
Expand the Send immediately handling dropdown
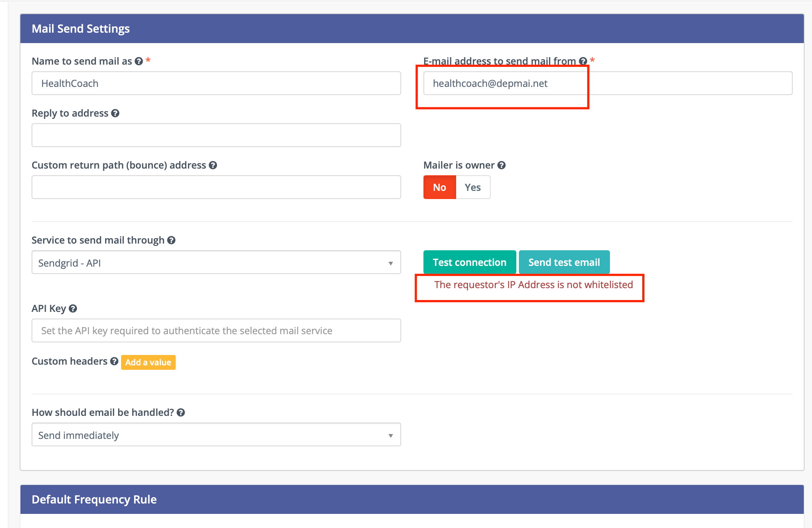click(x=216, y=435)
